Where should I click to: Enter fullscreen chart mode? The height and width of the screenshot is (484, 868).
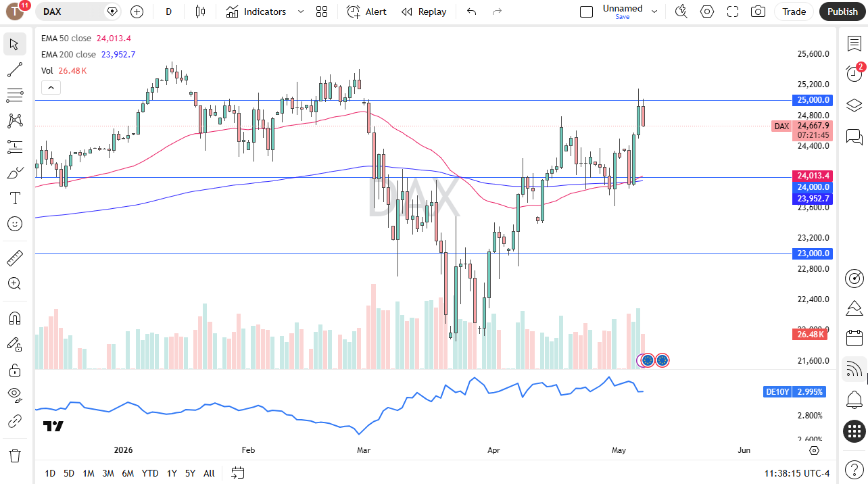click(x=733, y=11)
